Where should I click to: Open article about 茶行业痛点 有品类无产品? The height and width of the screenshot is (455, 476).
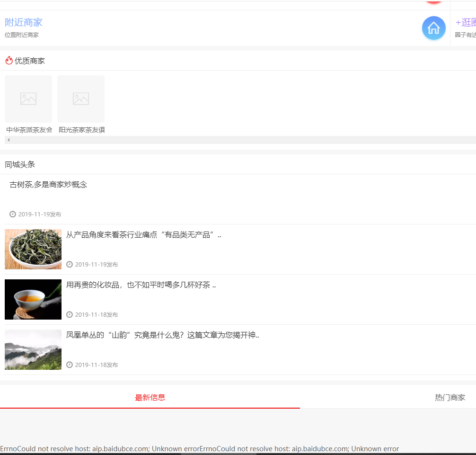(x=143, y=235)
